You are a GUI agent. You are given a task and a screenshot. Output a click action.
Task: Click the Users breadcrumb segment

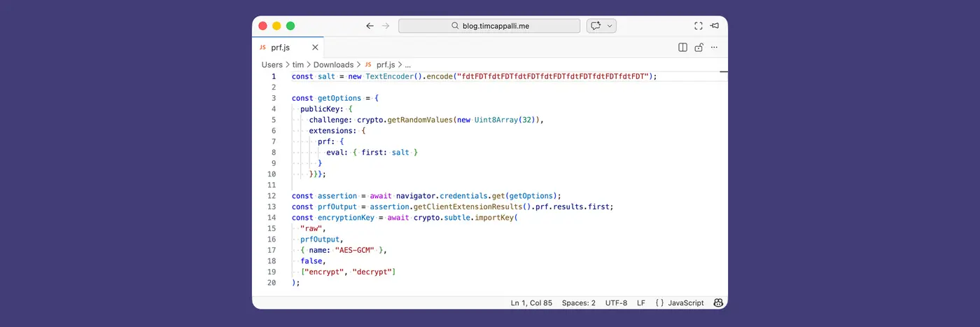[x=272, y=64]
